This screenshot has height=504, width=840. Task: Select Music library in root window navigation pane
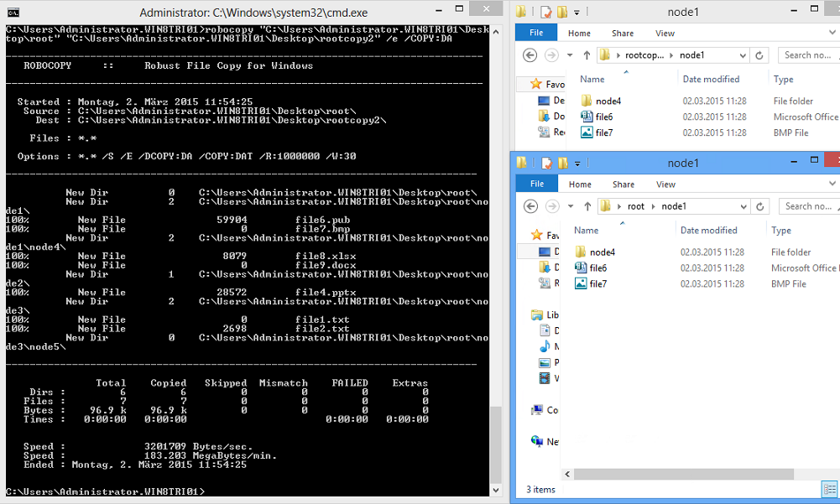tap(549, 346)
